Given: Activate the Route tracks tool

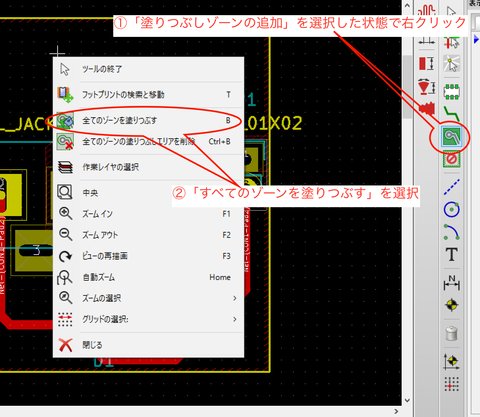Looking at the screenshot, I should [x=452, y=113].
